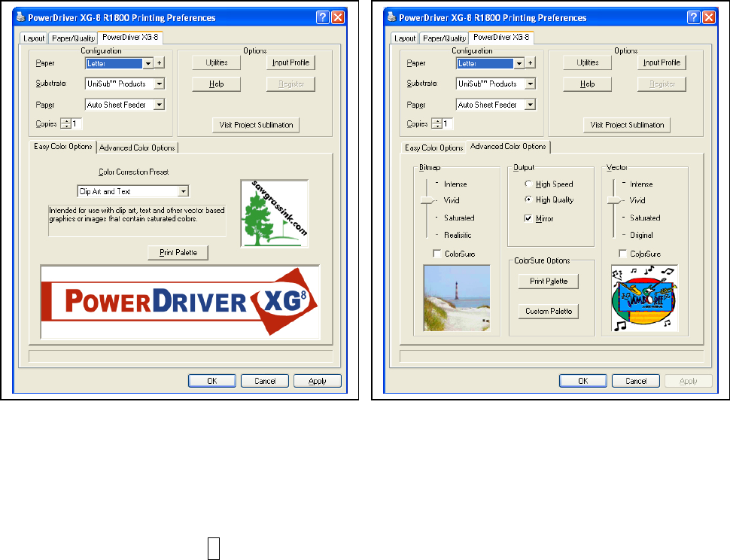Open the Substrate UniSub Products dropdown in right window
Screen dimensions: 730x560
(x=531, y=84)
